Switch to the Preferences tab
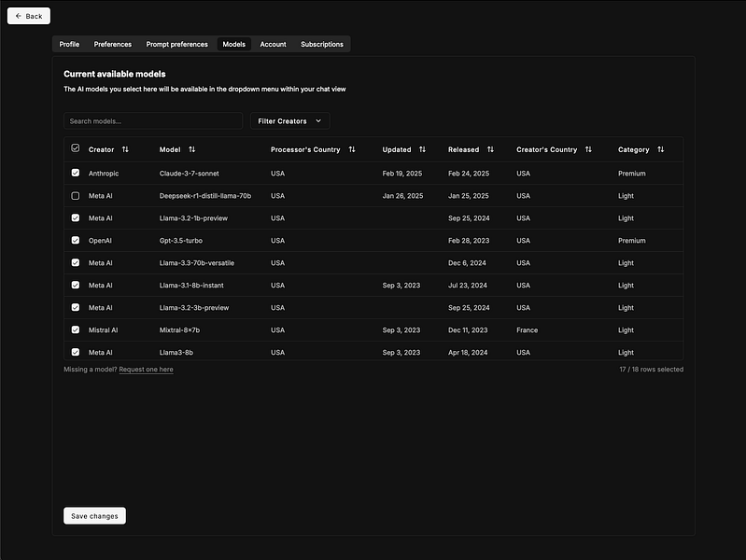The width and height of the screenshot is (746, 560). tap(112, 44)
